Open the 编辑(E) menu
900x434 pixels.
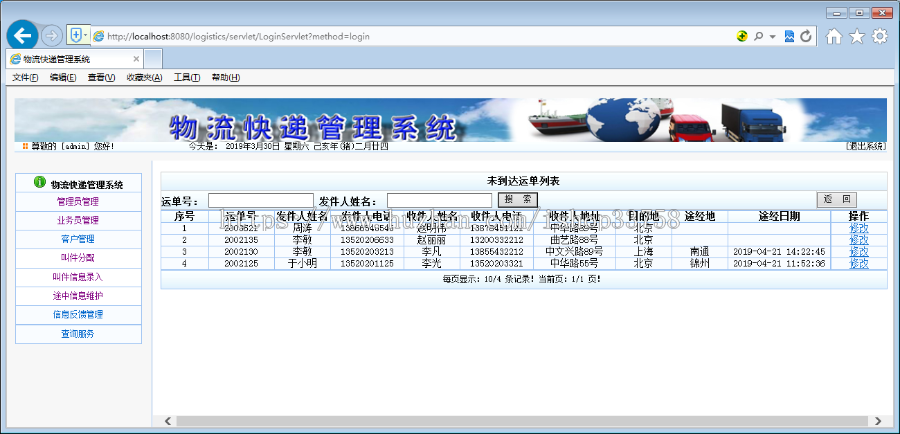[63, 78]
